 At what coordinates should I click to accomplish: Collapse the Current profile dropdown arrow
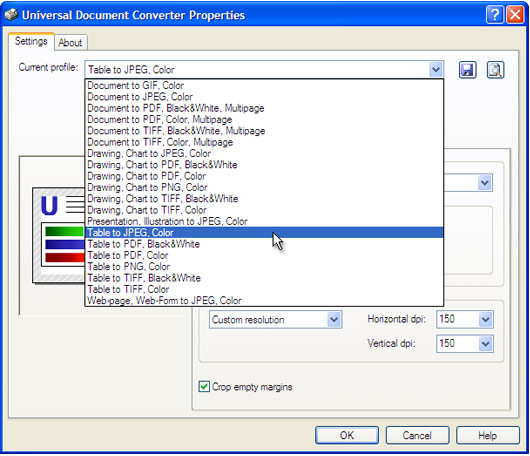click(x=436, y=70)
